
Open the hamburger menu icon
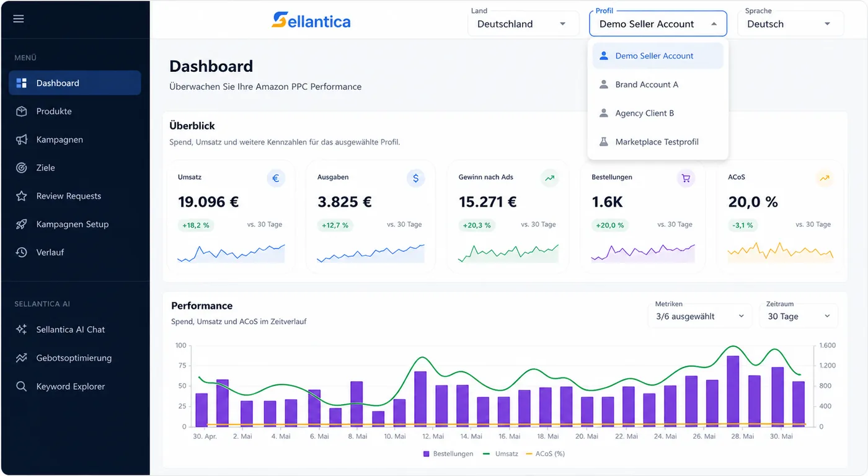(x=19, y=19)
